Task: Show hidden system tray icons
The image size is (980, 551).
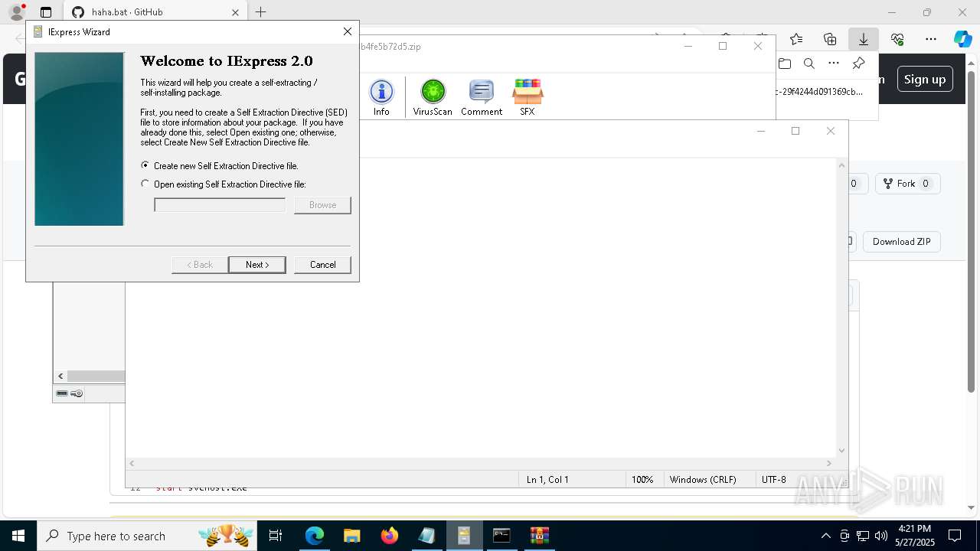Action: pos(825,536)
